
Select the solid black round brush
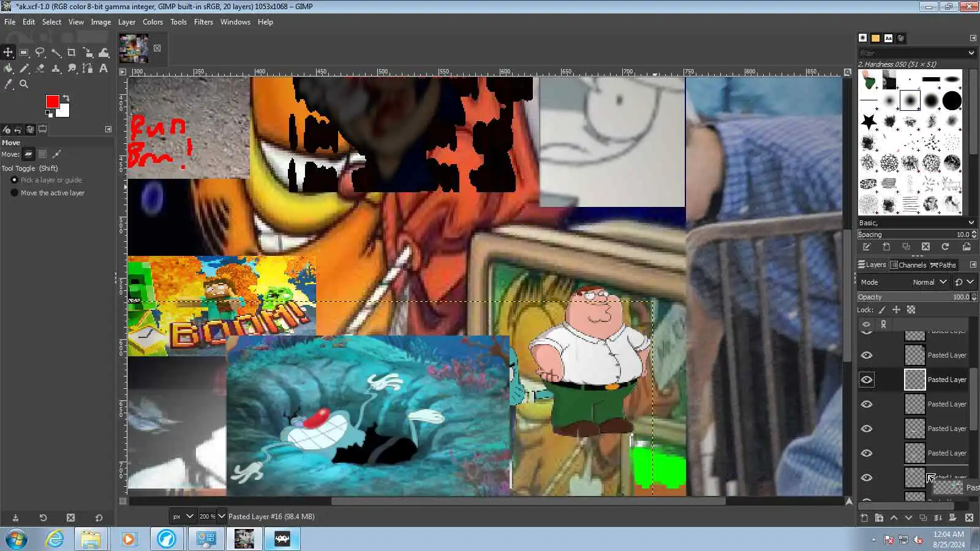click(952, 100)
